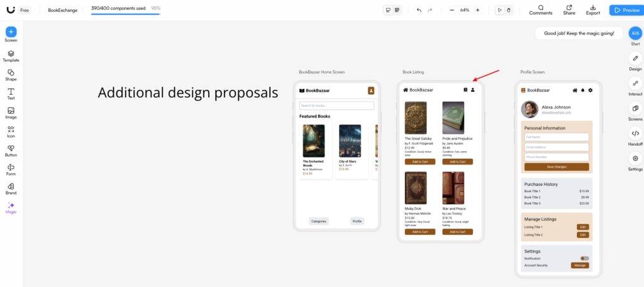Switch to multi-screen view mode
Image resolution: width=644 pixels, height=287 pixels.
(x=397, y=10)
